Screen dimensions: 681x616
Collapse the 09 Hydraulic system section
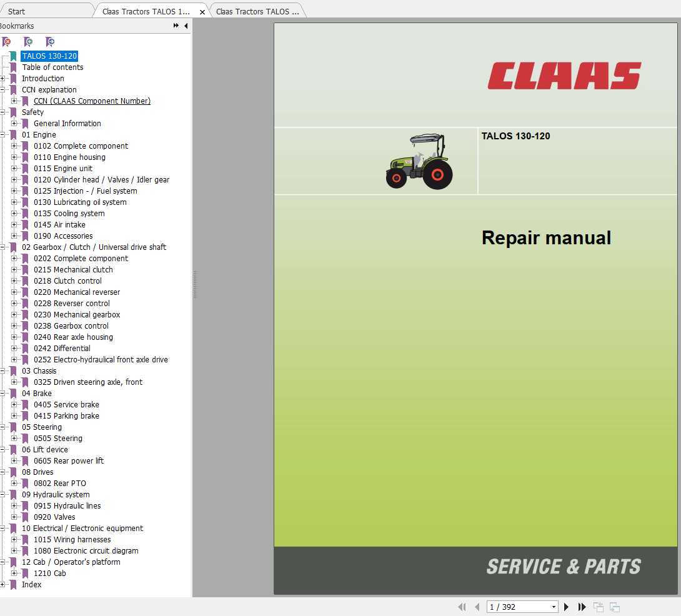click(2, 494)
